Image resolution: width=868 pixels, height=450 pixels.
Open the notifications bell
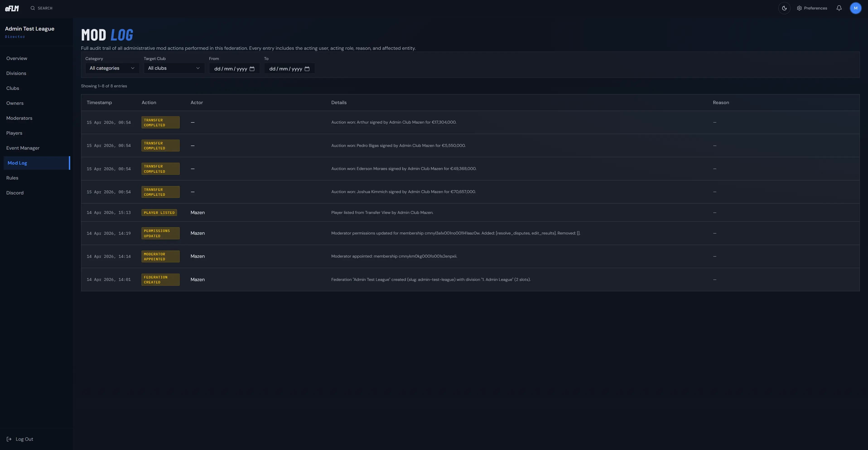[839, 8]
